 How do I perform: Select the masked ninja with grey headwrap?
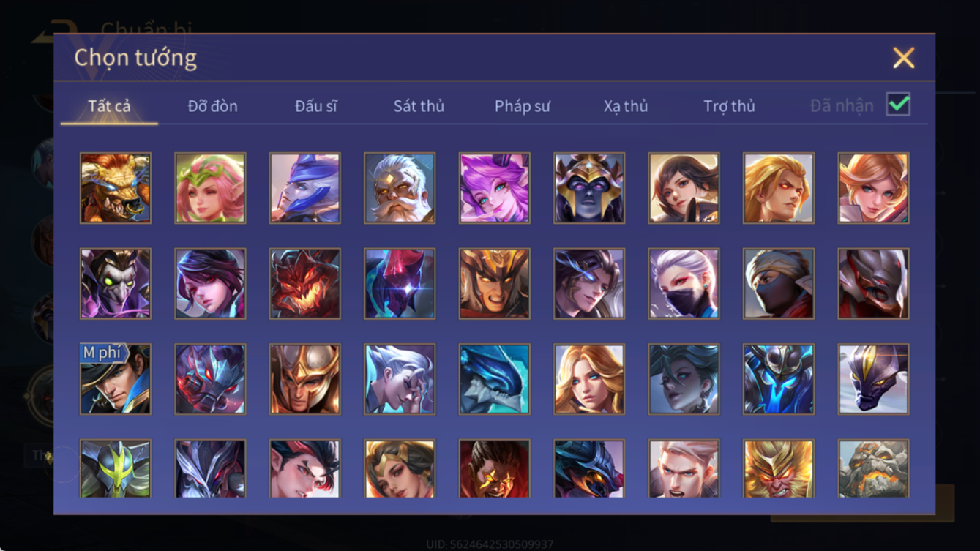779,284
